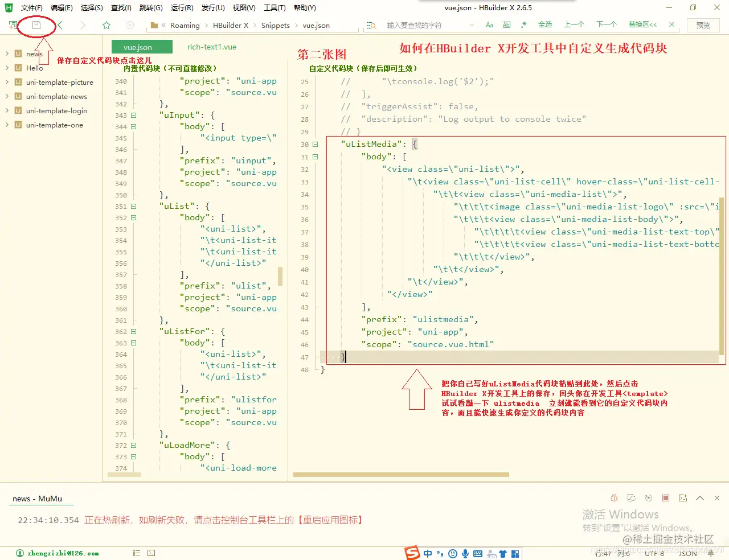Viewport: 729px width, 560px height.
Task: Click the vertical scrollbar thumb in left editor
Action: (280, 276)
